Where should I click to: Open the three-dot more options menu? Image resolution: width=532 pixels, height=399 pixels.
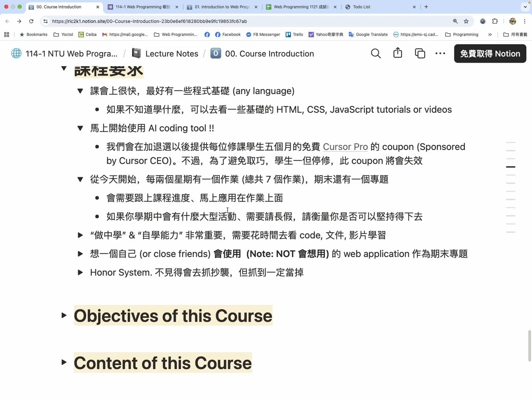coord(440,54)
